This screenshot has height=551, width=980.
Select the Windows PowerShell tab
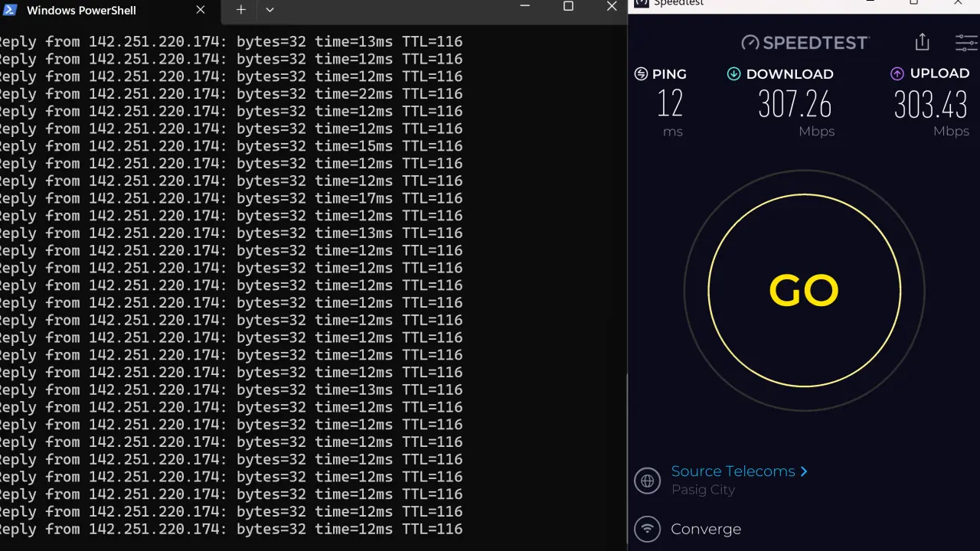pos(110,11)
